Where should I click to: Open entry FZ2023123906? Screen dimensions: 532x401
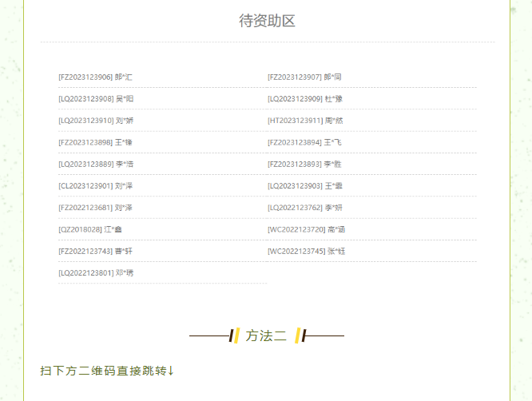point(96,77)
